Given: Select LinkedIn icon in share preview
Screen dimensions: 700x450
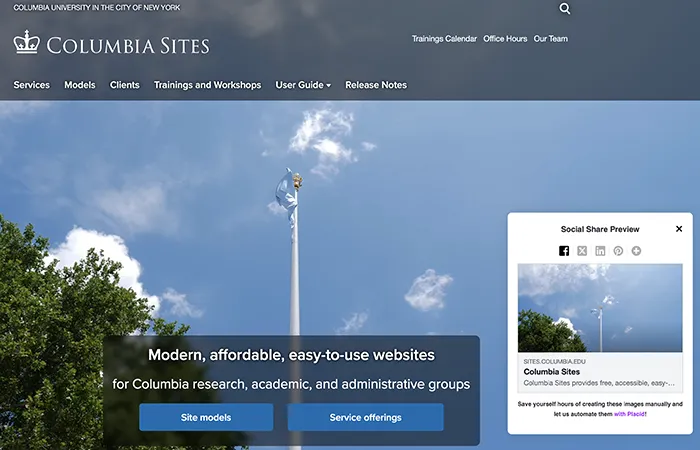Looking at the screenshot, I should pyautogui.click(x=600, y=251).
